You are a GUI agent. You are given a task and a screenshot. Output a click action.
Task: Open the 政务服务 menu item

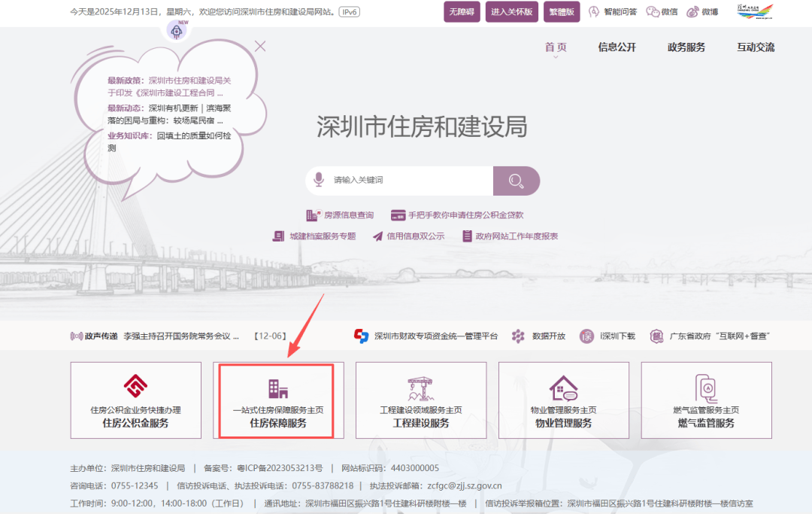pos(686,47)
